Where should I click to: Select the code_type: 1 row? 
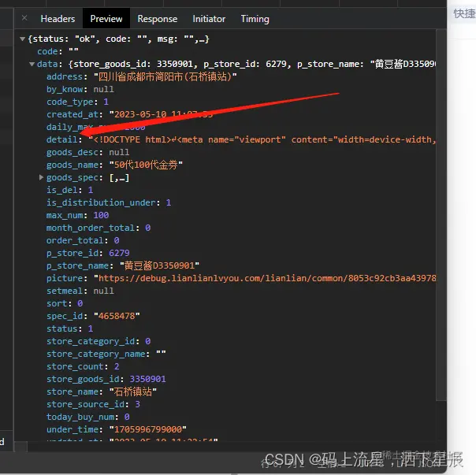pos(77,102)
